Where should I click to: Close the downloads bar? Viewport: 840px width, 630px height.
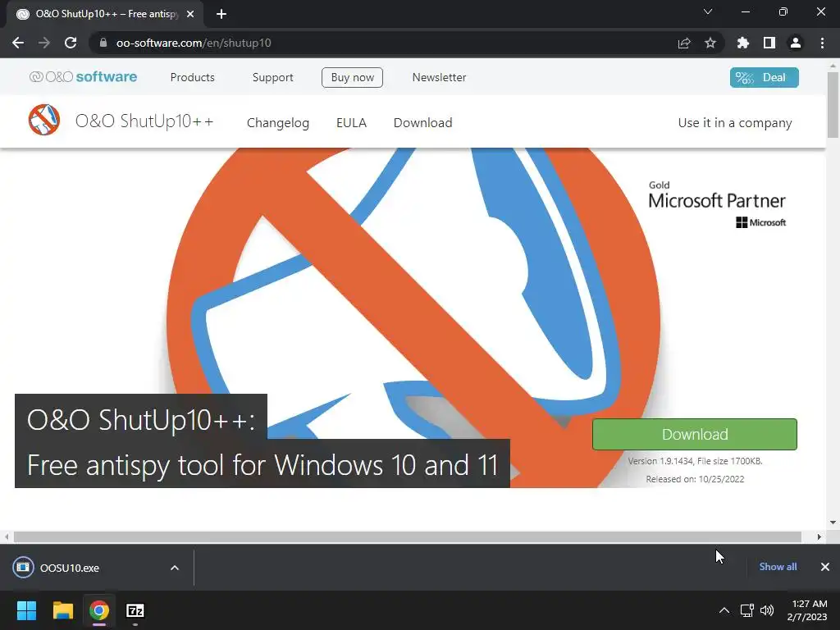click(825, 567)
